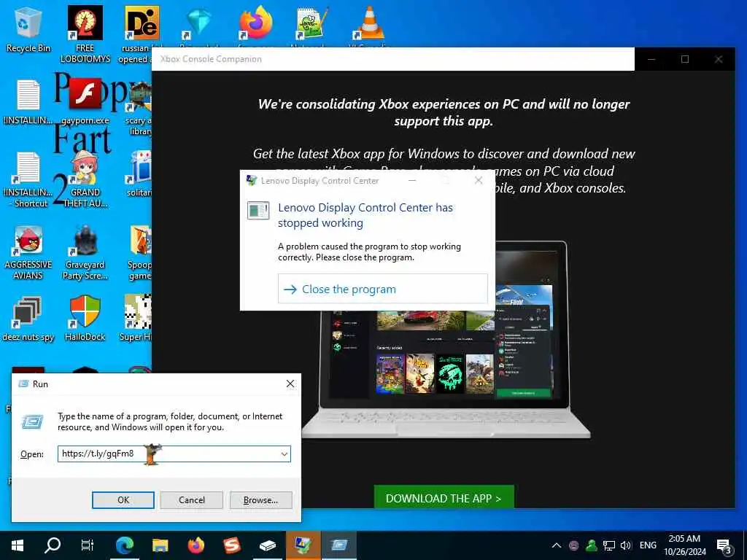
Task: Open FREE LOBOTOMYS desktop shortcut
Action: tap(85, 34)
